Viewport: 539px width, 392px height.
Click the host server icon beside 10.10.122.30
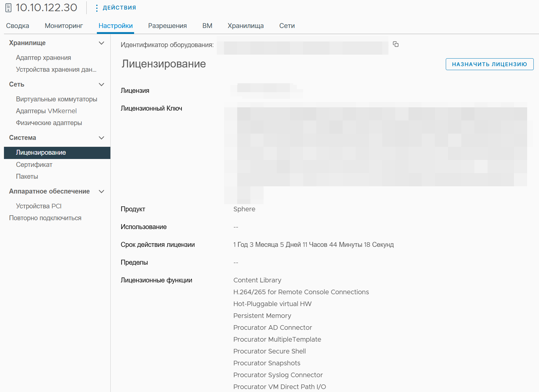tap(9, 8)
